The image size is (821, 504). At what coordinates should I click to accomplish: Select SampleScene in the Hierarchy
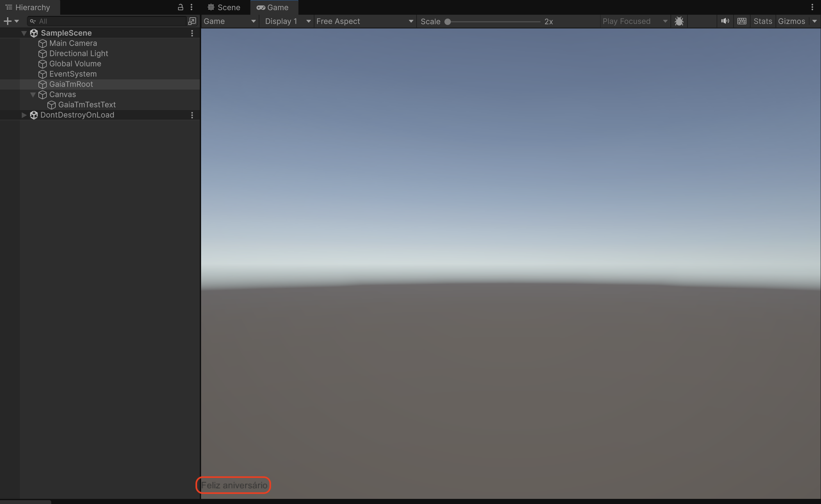pos(66,33)
